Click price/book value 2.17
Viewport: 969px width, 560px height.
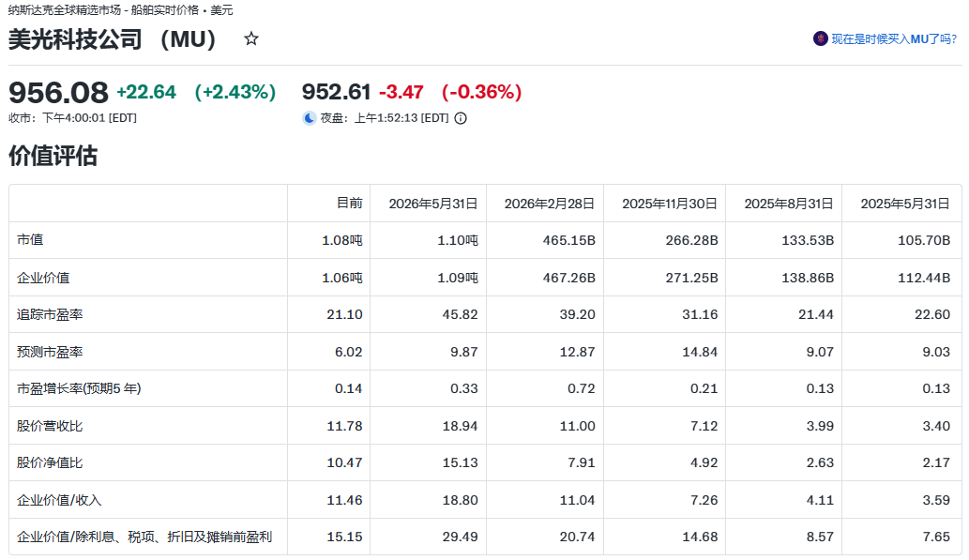(936, 463)
